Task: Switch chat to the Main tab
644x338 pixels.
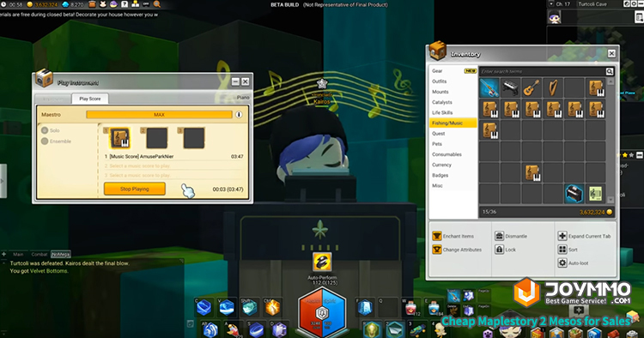Action: pyautogui.click(x=18, y=254)
